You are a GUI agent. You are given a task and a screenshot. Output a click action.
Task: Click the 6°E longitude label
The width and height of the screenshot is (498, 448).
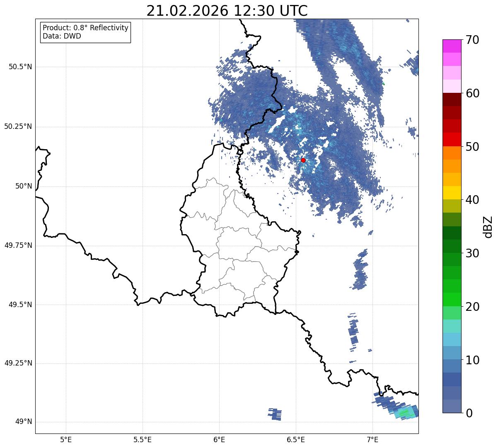(x=219, y=440)
